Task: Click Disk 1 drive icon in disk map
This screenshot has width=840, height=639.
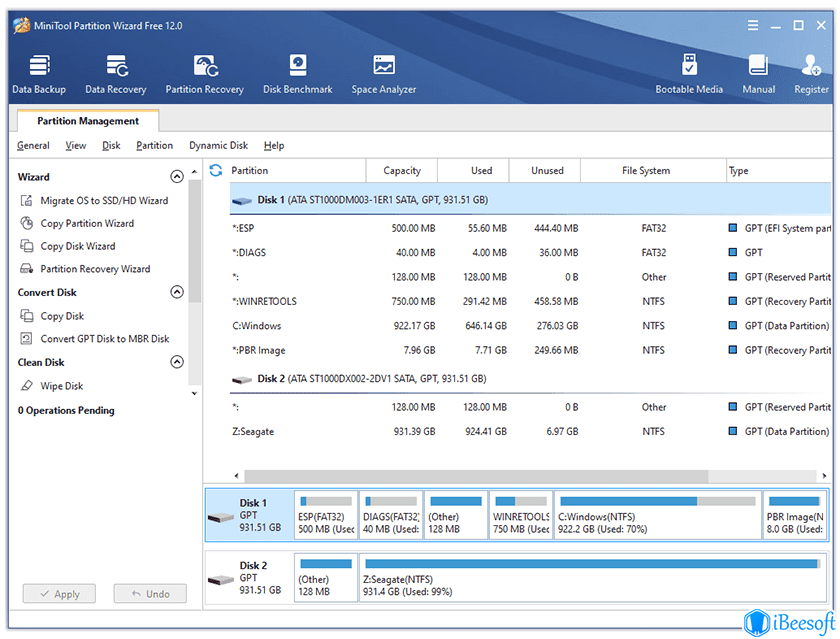Action: click(x=221, y=517)
